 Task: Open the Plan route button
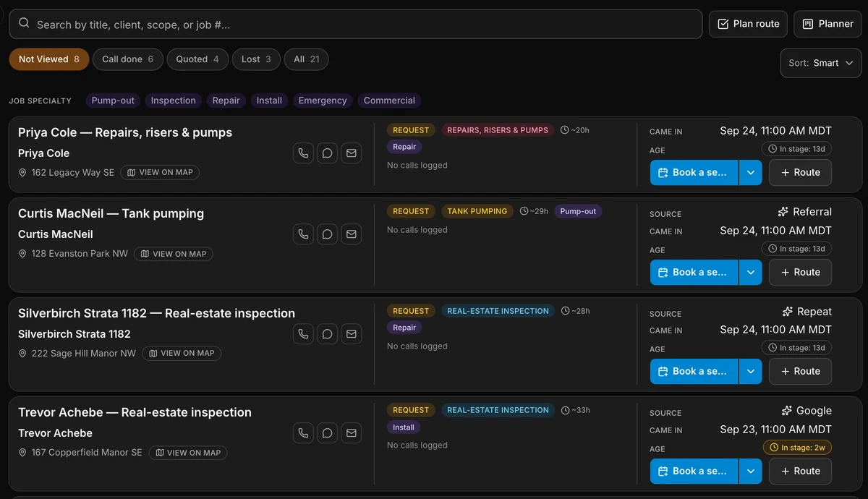coord(748,24)
